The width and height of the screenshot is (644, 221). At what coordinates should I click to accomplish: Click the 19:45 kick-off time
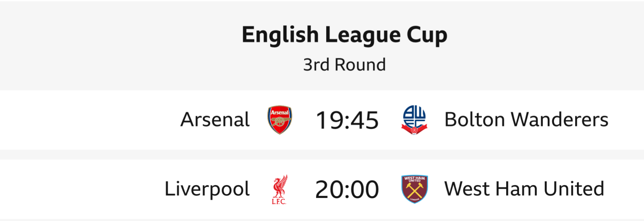tap(347, 120)
